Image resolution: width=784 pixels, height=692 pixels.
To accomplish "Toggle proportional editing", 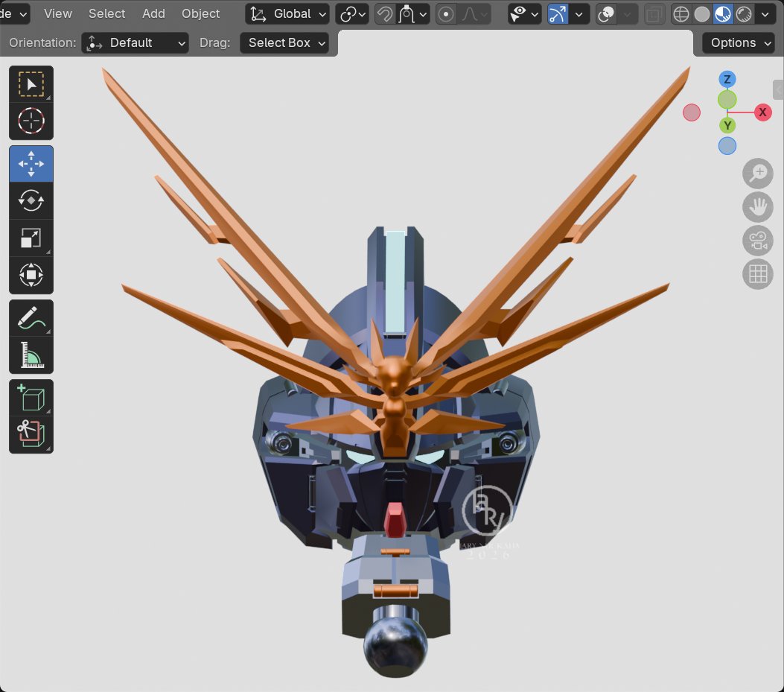I will click(446, 14).
